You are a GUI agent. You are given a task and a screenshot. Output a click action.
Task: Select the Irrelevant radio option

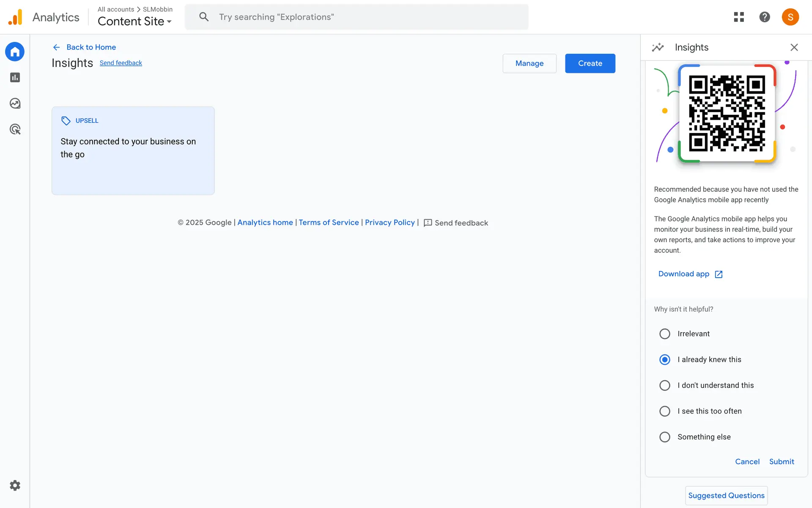point(665,334)
